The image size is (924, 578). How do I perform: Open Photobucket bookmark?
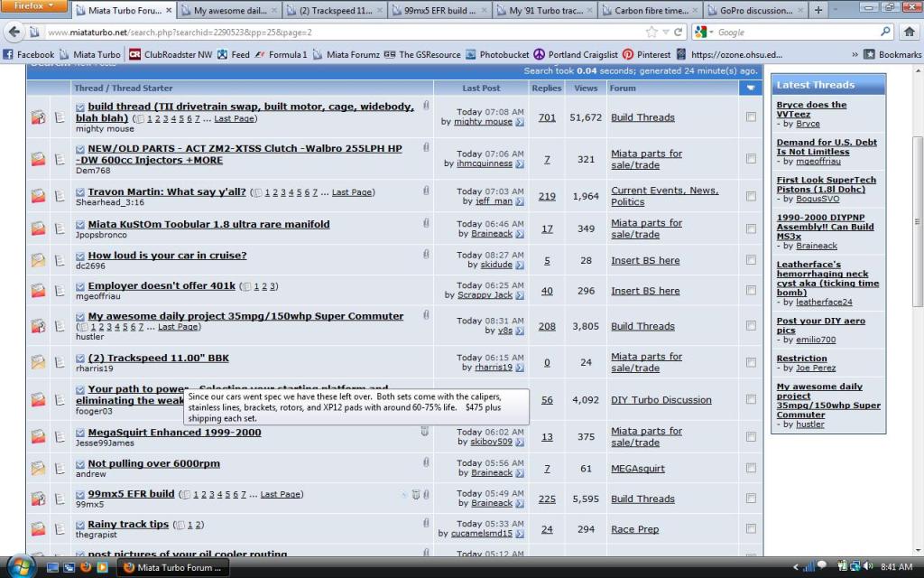pyautogui.click(x=497, y=54)
